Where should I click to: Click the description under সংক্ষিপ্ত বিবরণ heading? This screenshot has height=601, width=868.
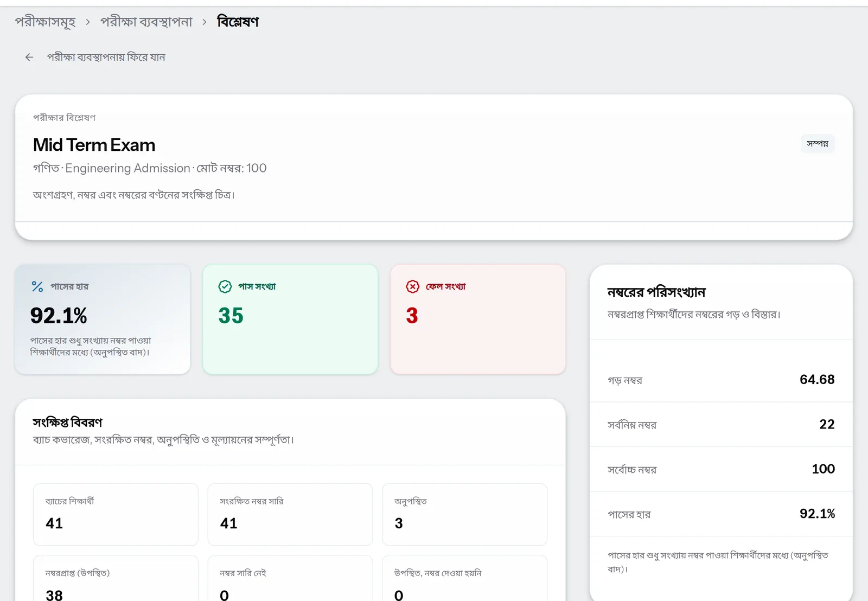163,440
